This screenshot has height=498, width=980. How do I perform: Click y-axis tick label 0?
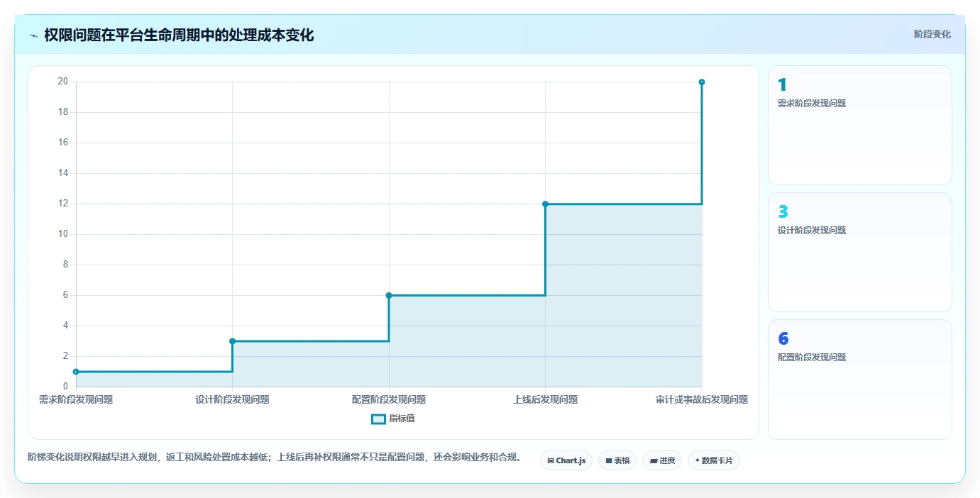coord(65,387)
